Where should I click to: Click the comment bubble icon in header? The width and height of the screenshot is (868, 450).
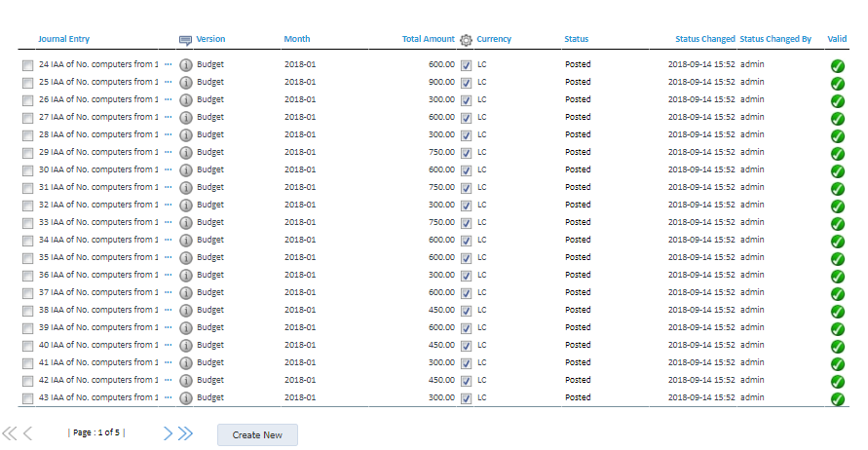[185, 40]
